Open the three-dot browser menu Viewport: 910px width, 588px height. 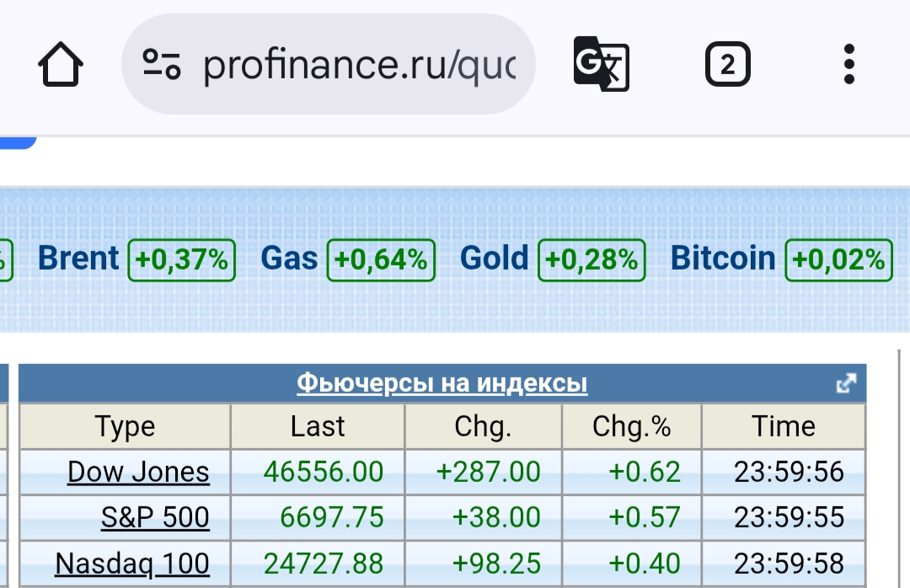click(848, 65)
